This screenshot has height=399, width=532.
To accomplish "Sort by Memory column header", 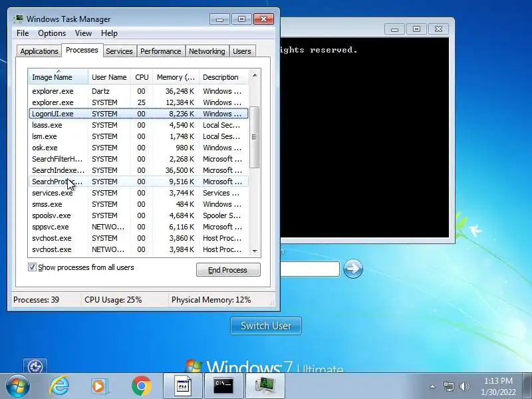I will tap(176, 77).
